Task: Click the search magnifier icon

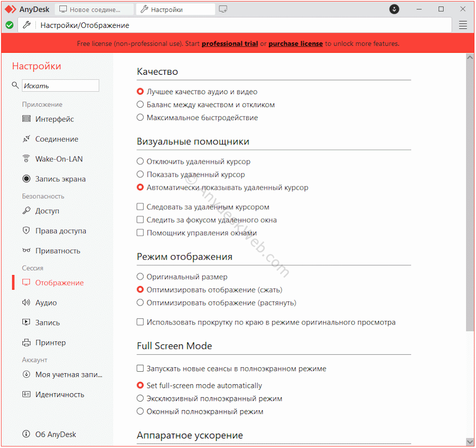Action: [x=15, y=85]
